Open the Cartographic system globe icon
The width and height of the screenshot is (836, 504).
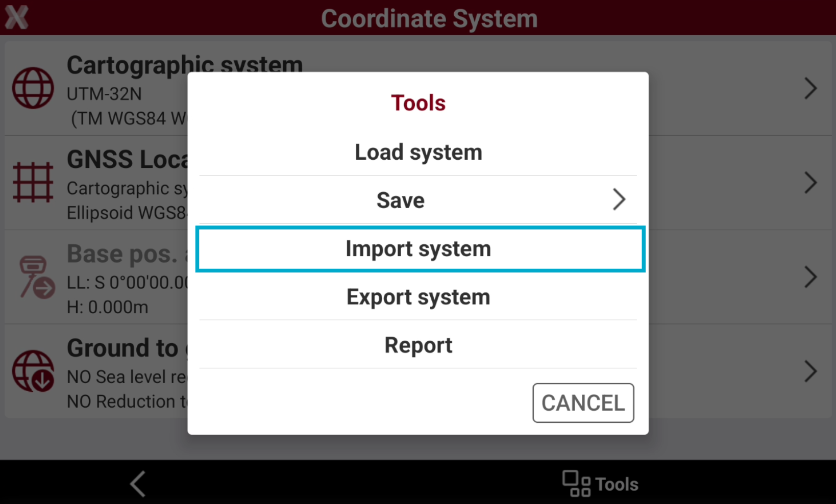click(33, 88)
